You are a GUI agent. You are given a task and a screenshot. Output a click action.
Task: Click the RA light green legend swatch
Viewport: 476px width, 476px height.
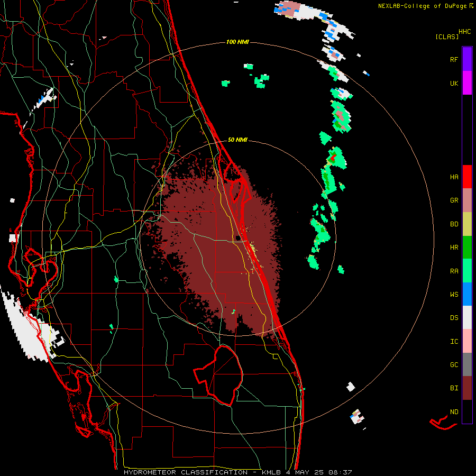pos(467,271)
